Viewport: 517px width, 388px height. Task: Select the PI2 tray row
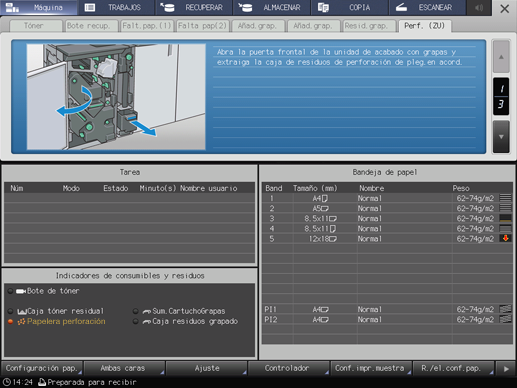tap(387, 319)
